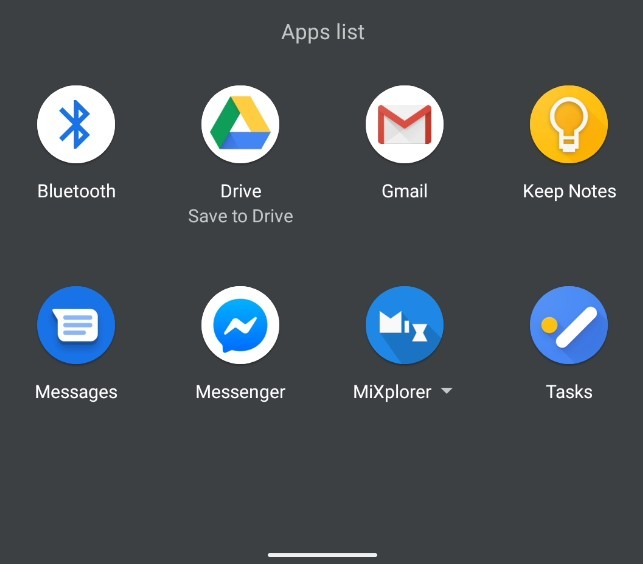Open the Messages chat bubble icon
This screenshot has width=643, height=564.
76,325
